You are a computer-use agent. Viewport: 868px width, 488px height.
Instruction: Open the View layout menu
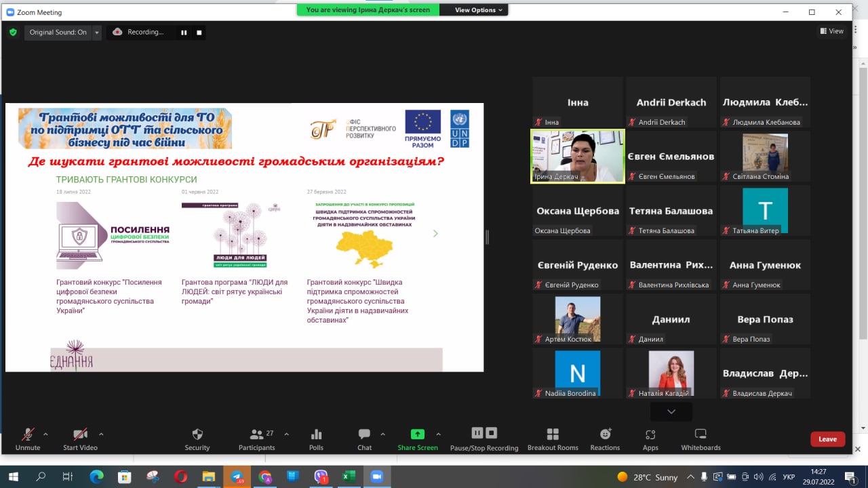[832, 31]
